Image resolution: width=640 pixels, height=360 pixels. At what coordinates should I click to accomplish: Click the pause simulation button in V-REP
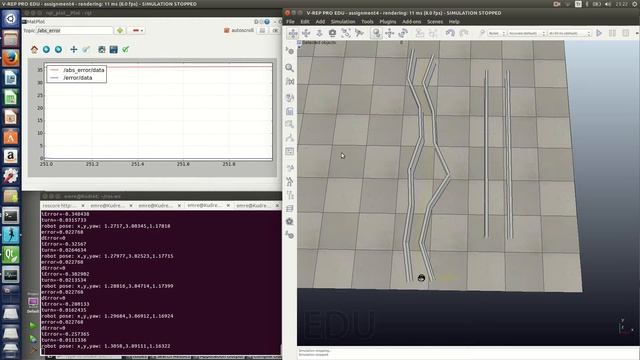point(612,33)
